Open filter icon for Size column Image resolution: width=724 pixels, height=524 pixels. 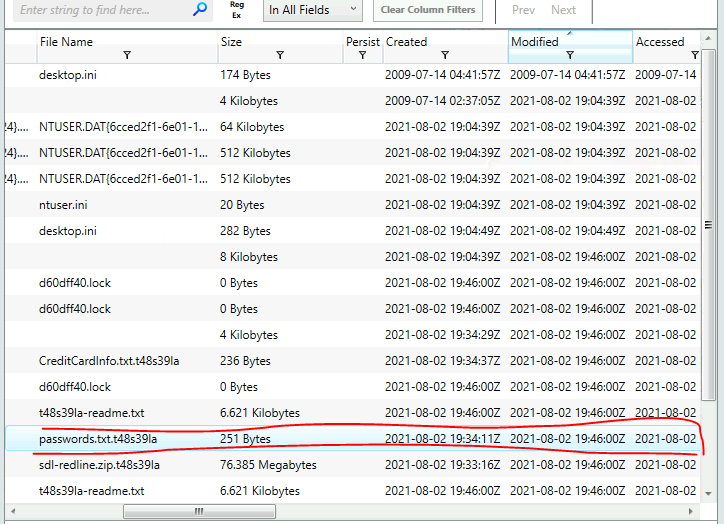coord(280,55)
